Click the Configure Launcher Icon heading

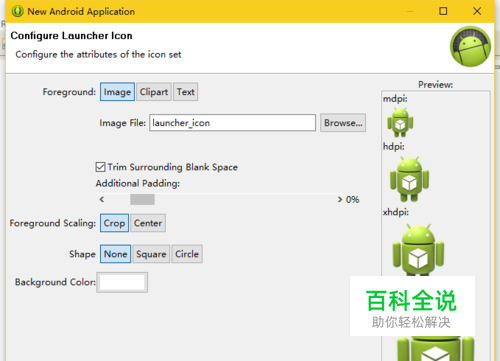tap(71, 36)
